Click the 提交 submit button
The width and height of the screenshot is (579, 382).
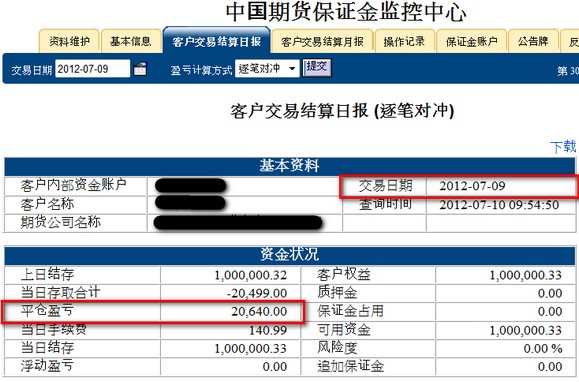(x=317, y=68)
